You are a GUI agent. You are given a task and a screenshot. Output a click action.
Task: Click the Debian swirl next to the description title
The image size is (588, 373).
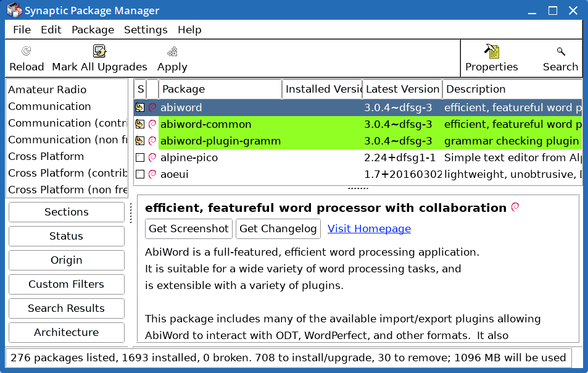point(515,207)
